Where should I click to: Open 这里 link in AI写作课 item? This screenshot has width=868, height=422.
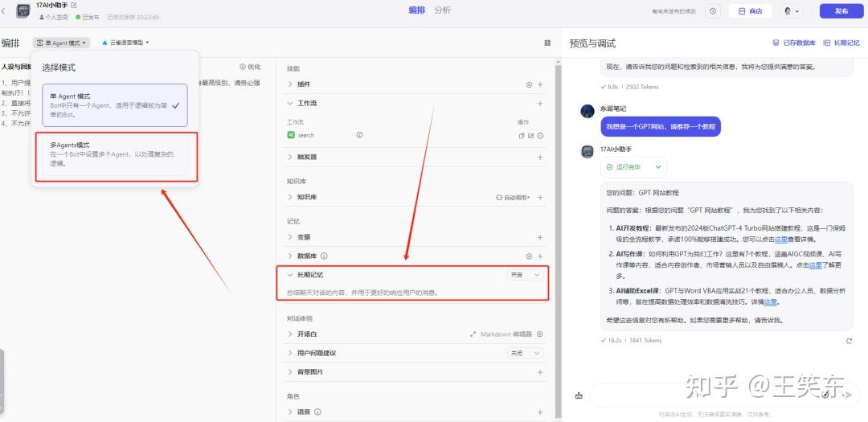tap(816, 265)
